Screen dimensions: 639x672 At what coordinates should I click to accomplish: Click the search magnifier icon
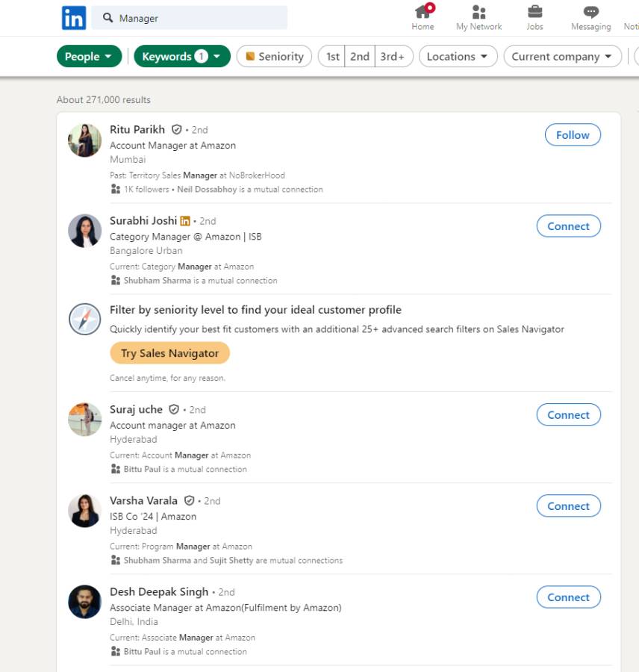click(x=107, y=18)
